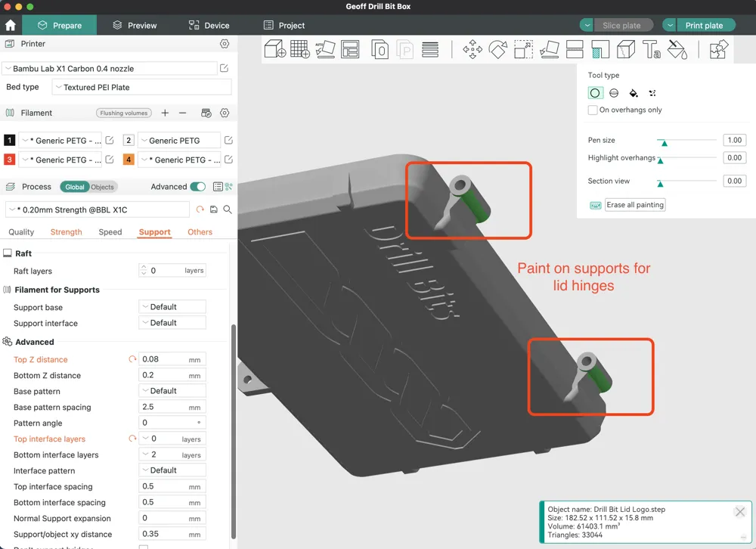Select the Move tool icon
Screen dimensions: 756x549
pyautogui.click(x=472, y=49)
